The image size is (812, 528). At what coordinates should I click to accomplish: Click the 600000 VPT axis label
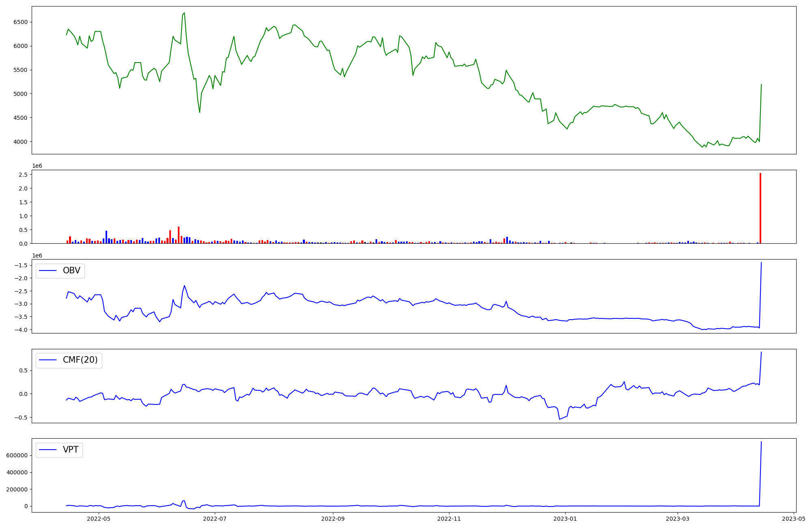(x=17, y=455)
